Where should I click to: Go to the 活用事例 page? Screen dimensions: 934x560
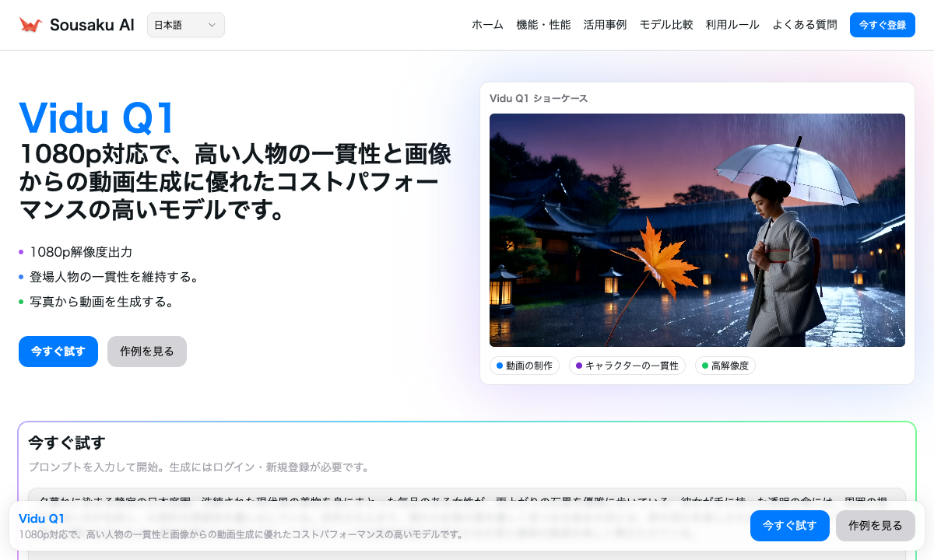click(x=606, y=24)
